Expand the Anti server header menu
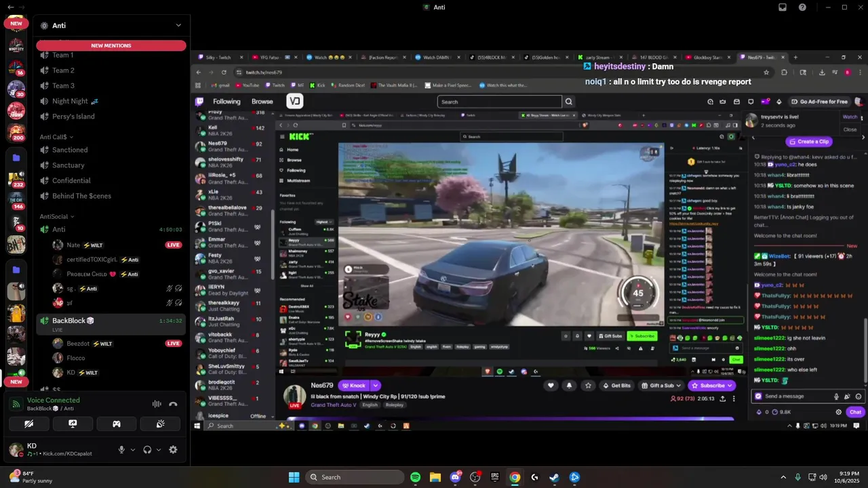Viewport: 868px width, 488px height. [178, 25]
